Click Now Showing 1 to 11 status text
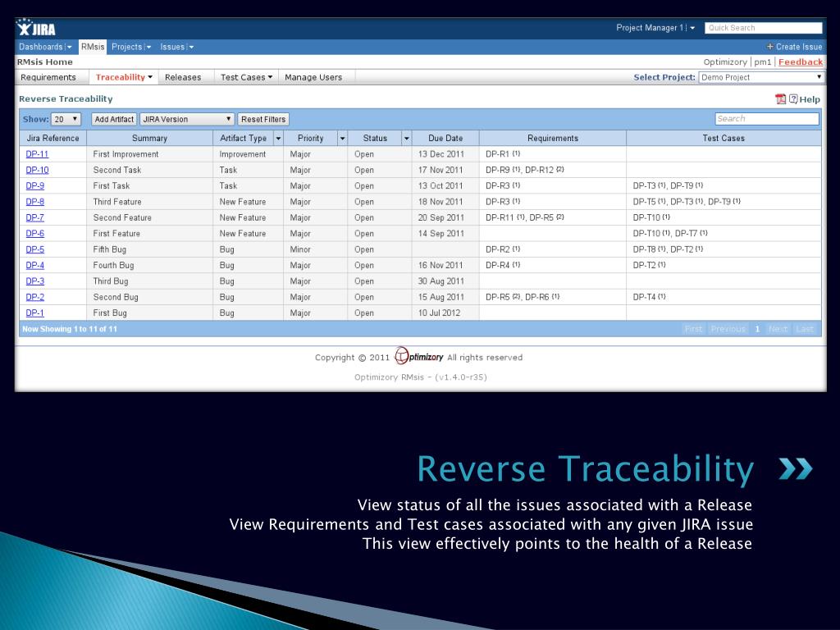 click(70, 329)
